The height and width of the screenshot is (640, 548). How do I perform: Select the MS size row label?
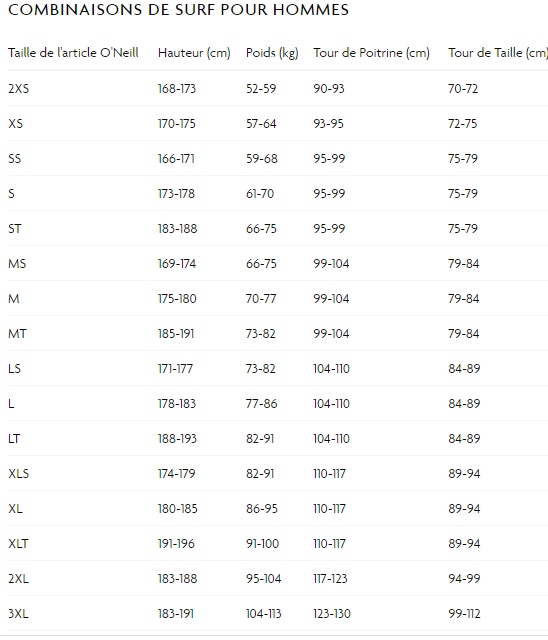17,264
